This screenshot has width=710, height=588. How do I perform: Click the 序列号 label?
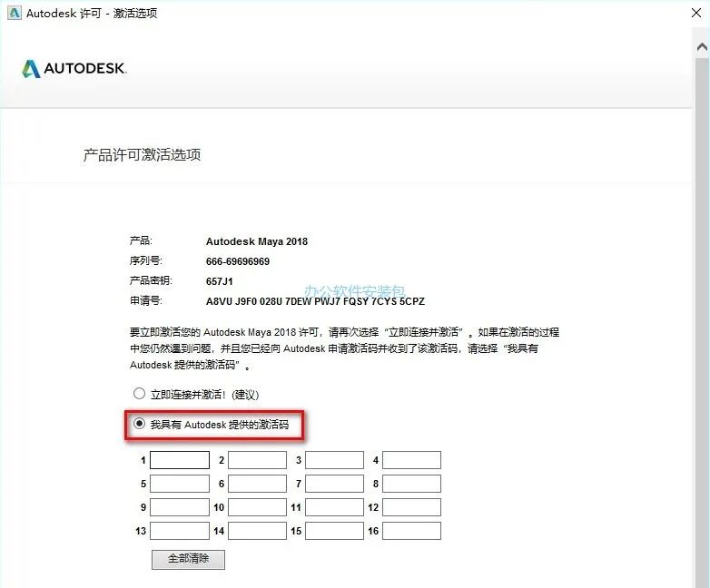coord(146,260)
